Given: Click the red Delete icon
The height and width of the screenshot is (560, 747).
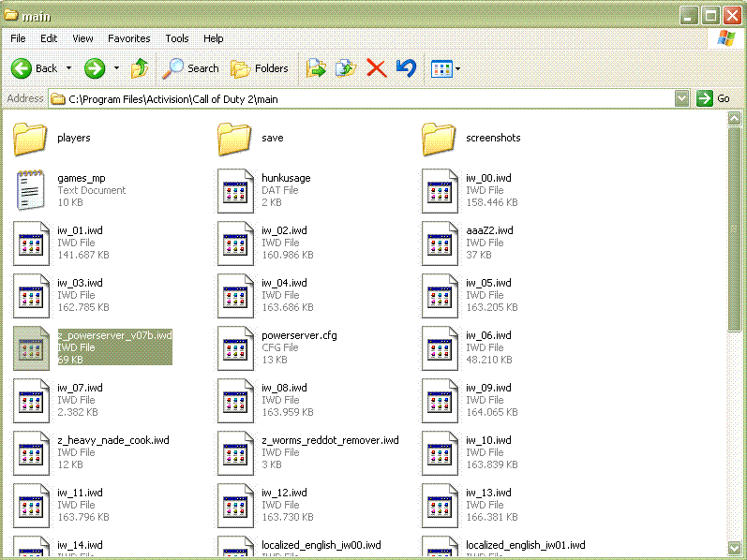Looking at the screenshot, I should pos(376,68).
